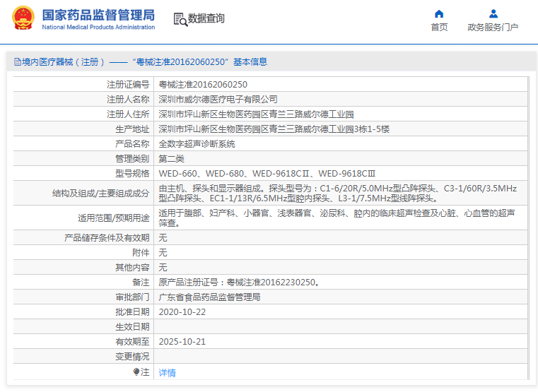
Task: Click 国家药品监督管理局 title text
Action: [98, 15]
